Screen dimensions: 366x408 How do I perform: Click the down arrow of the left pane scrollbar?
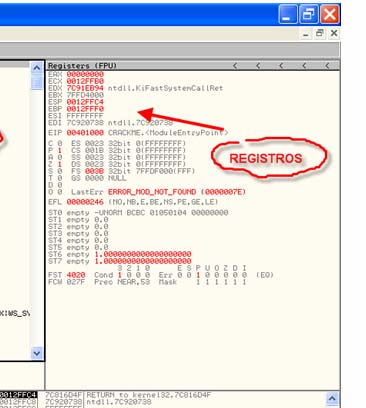click(37, 353)
